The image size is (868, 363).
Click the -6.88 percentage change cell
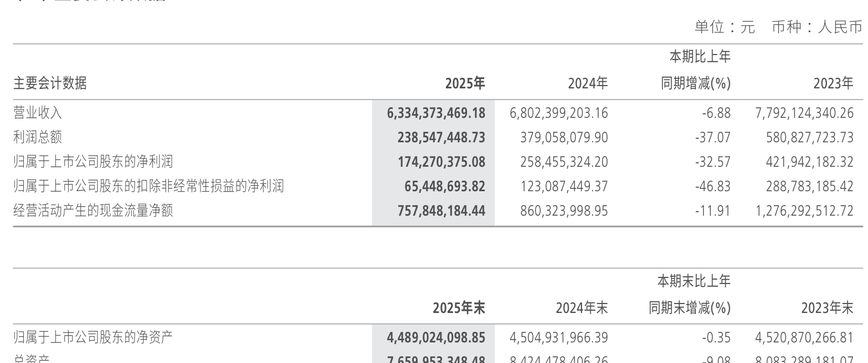(716, 113)
